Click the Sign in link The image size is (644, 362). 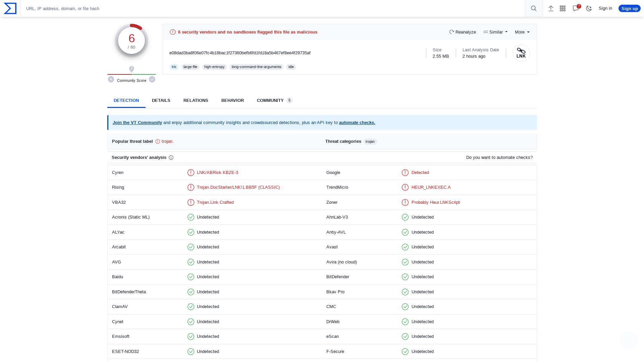(605, 8)
